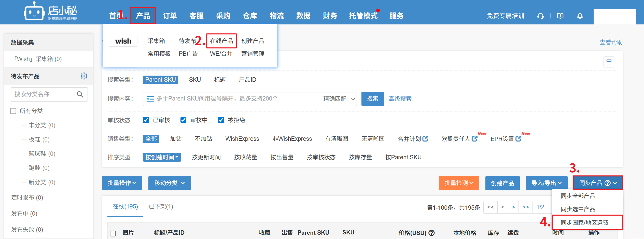Click the 店小秘 robot logo
644x239 pixels.
pos(34,12)
